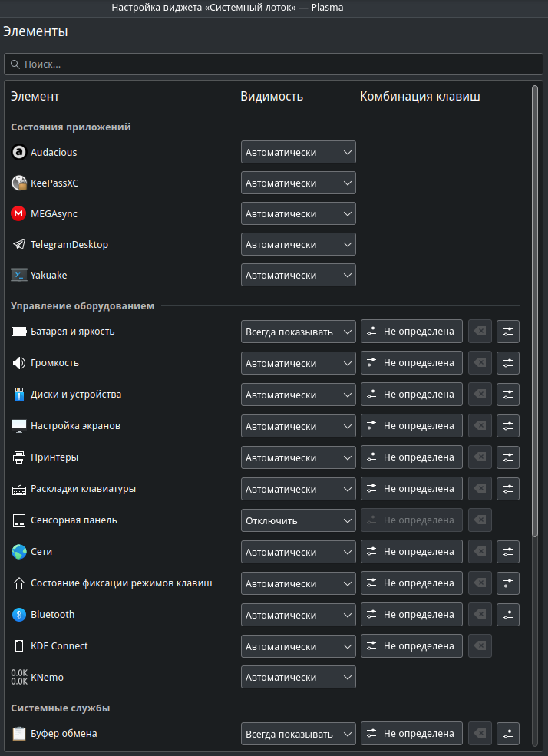Viewport: 548px width, 756px height.
Task: Click the Bluetooth entry icon
Action: click(19, 615)
